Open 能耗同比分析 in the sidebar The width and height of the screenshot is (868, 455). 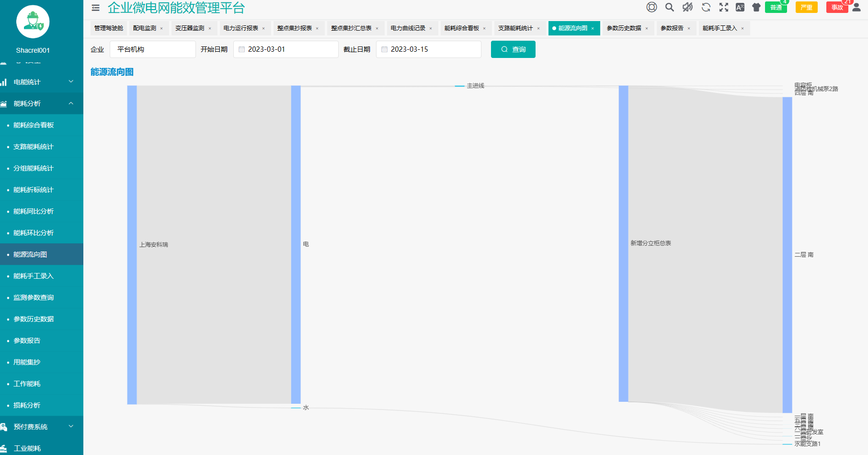click(x=34, y=211)
